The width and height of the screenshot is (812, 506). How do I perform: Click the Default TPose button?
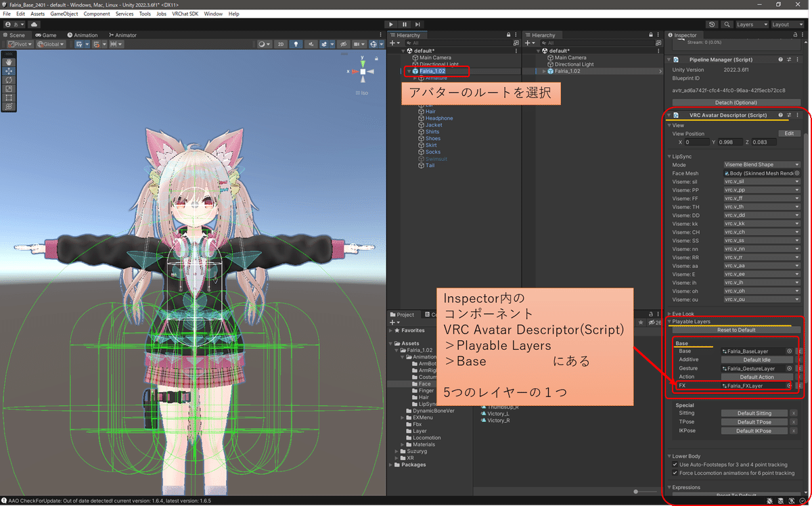[754, 422]
